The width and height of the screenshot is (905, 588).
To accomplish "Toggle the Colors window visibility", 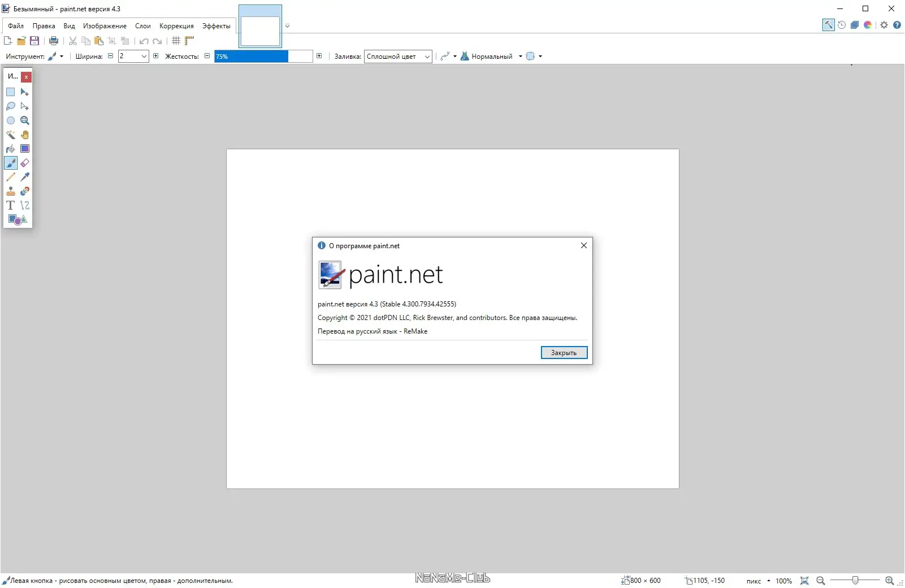I will click(x=868, y=25).
